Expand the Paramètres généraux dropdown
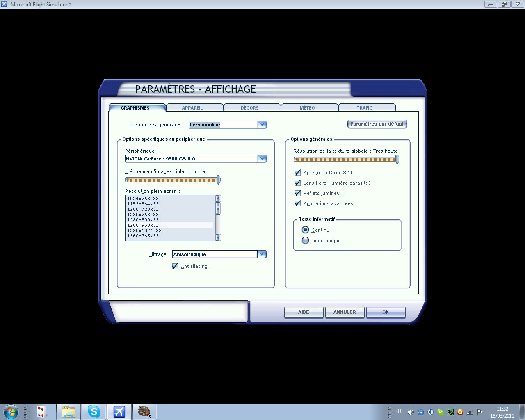Viewport: 525px width, 420px height. [x=262, y=124]
